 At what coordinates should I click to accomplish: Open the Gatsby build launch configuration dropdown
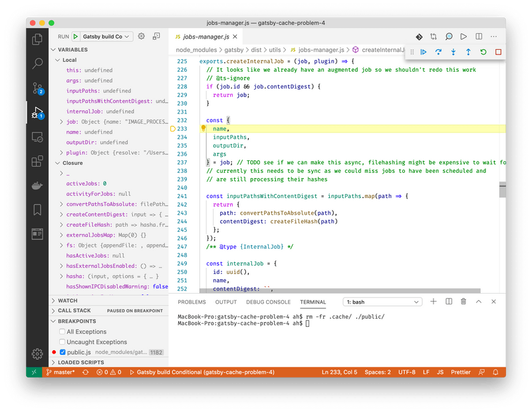tap(106, 37)
